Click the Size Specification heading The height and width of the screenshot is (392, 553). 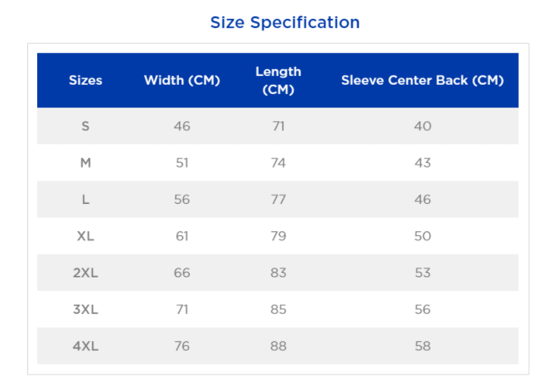click(x=284, y=23)
